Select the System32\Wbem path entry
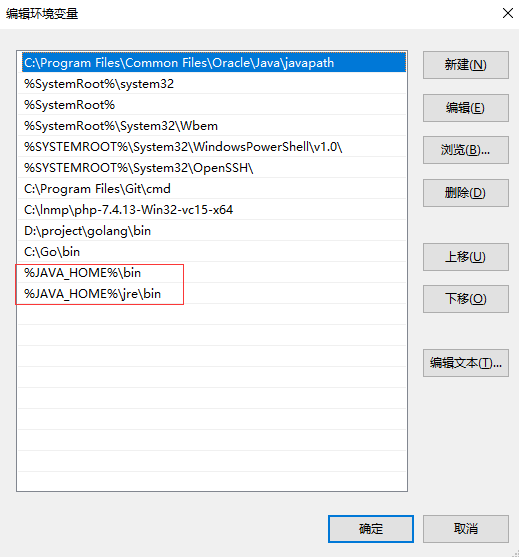 (x=212, y=126)
